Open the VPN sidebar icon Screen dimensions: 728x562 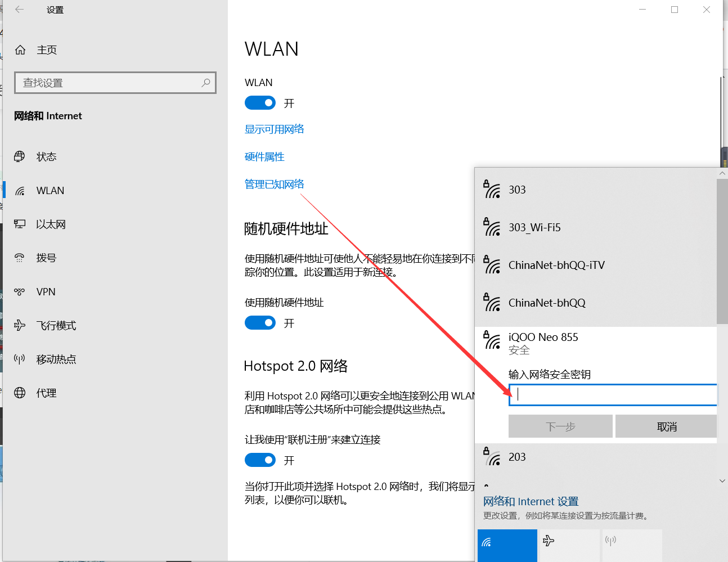(x=20, y=291)
